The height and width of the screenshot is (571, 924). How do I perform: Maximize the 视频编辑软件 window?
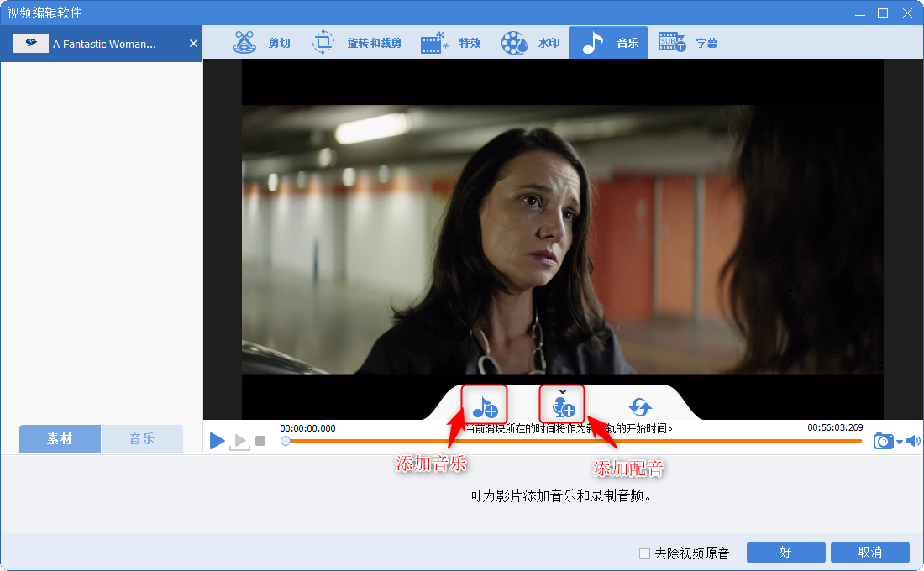883,13
